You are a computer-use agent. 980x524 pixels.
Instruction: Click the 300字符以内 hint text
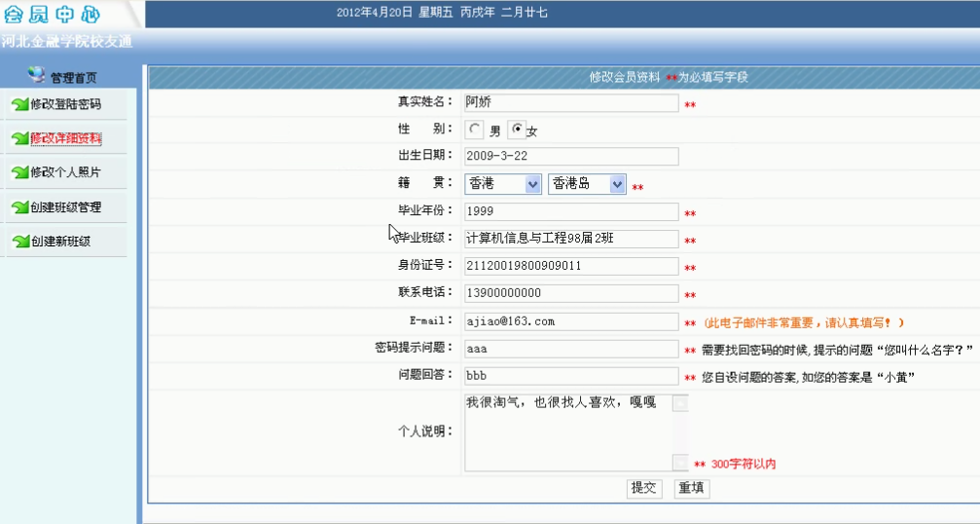[744, 464]
